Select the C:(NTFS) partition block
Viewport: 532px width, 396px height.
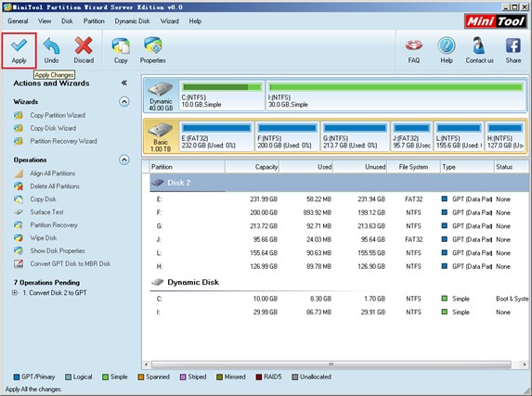(222, 96)
